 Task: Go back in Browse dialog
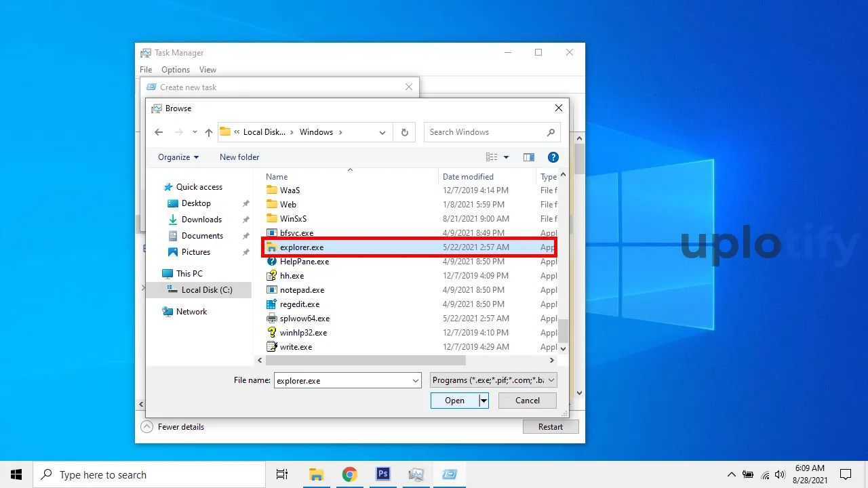click(x=159, y=132)
